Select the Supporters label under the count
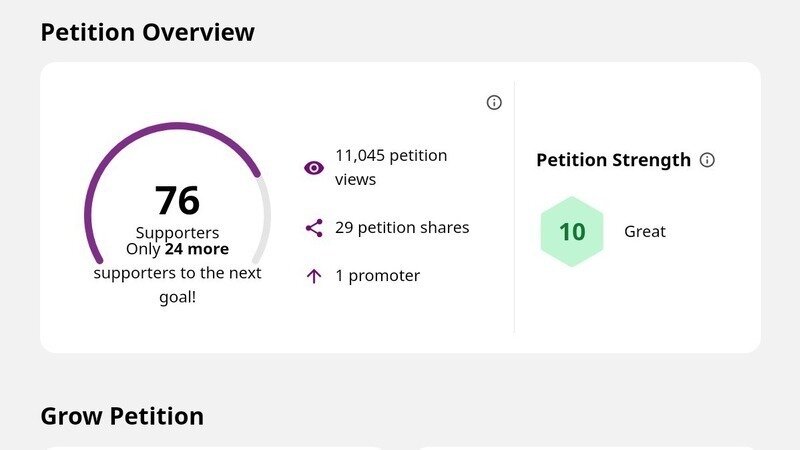Image resolution: width=800 pixels, height=450 pixels. pyautogui.click(x=178, y=233)
